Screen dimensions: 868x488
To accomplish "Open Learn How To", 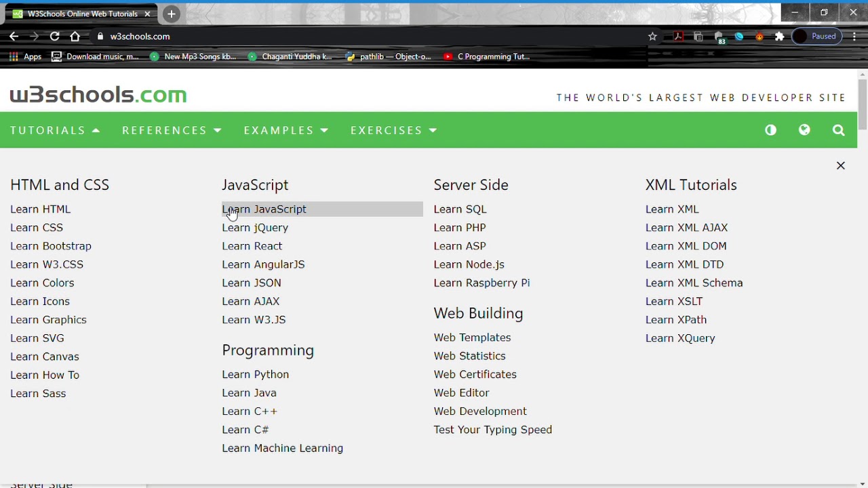I will 45,375.
